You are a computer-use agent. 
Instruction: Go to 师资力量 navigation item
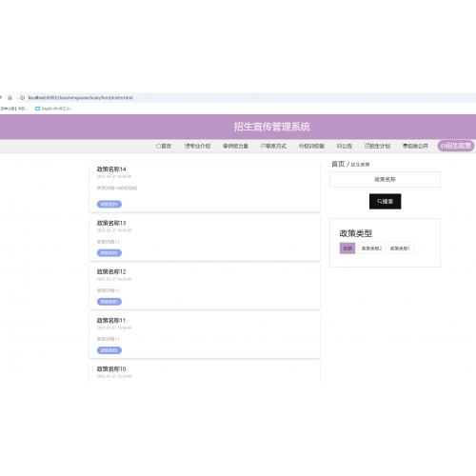click(235, 146)
